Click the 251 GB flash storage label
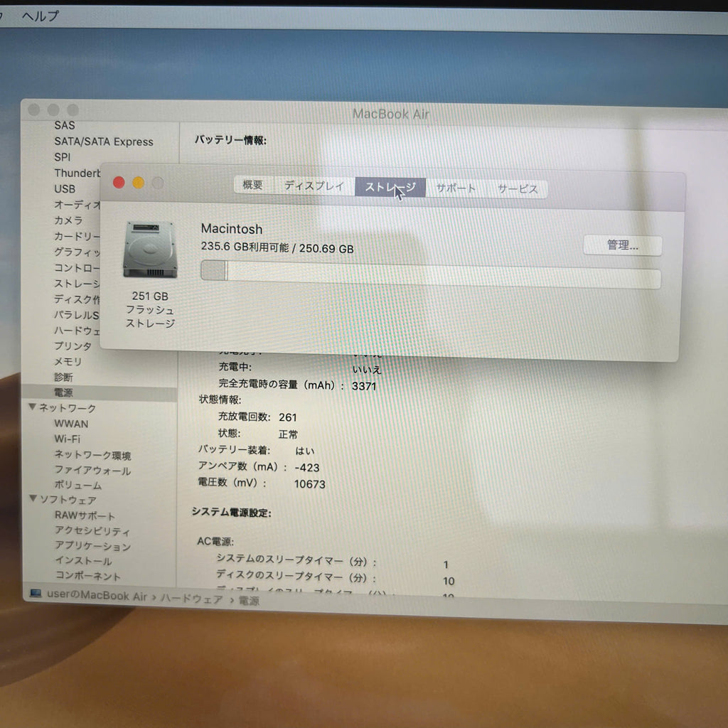Screen dimensions: 728x728 pyautogui.click(x=150, y=310)
